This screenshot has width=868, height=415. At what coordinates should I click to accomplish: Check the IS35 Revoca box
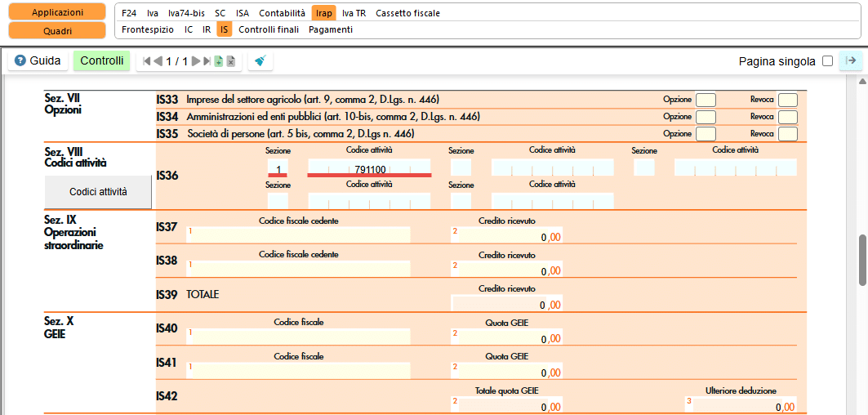pyautogui.click(x=787, y=134)
